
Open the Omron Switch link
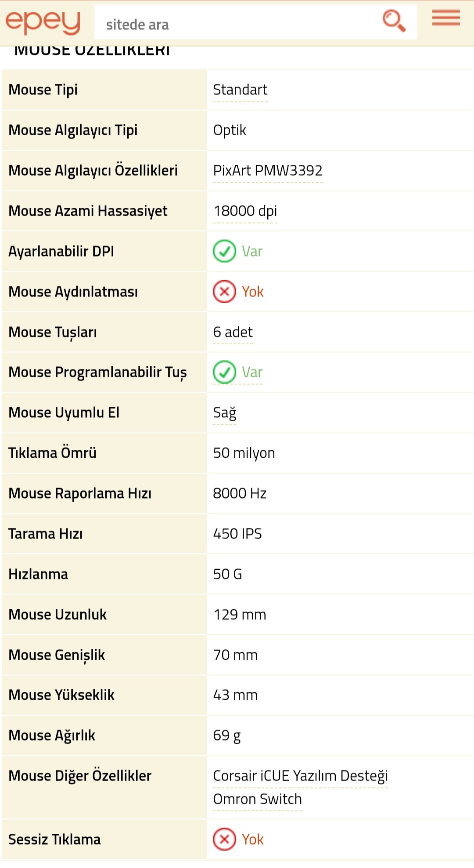tap(257, 799)
